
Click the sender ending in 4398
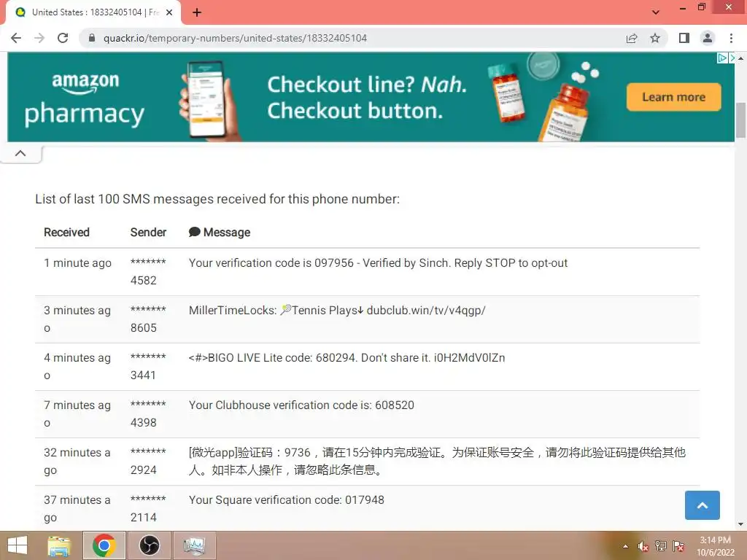click(x=148, y=414)
